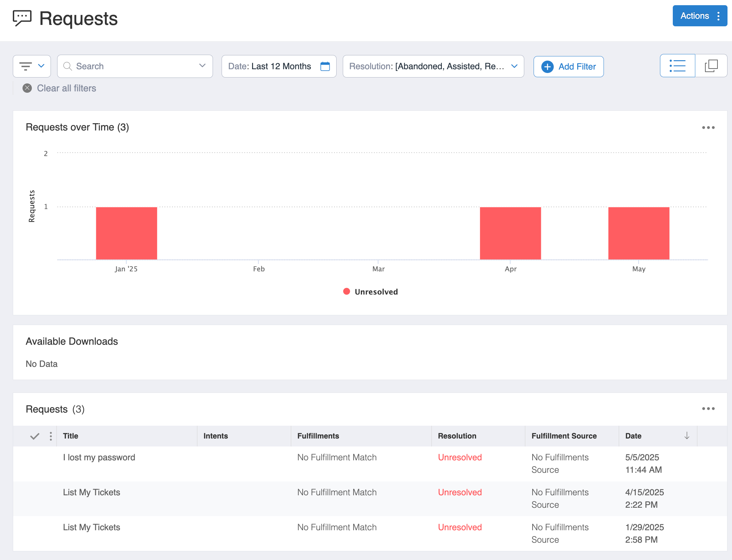Click Clear all filters link
The width and height of the screenshot is (732, 560).
pos(66,88)
